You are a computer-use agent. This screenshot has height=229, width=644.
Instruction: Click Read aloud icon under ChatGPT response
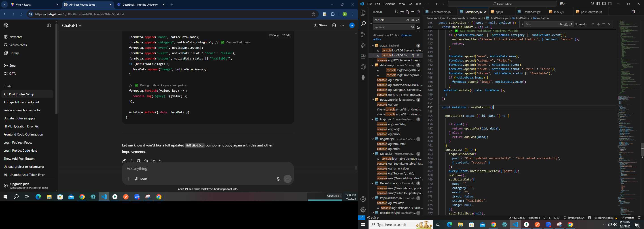(x=146, y=161)
